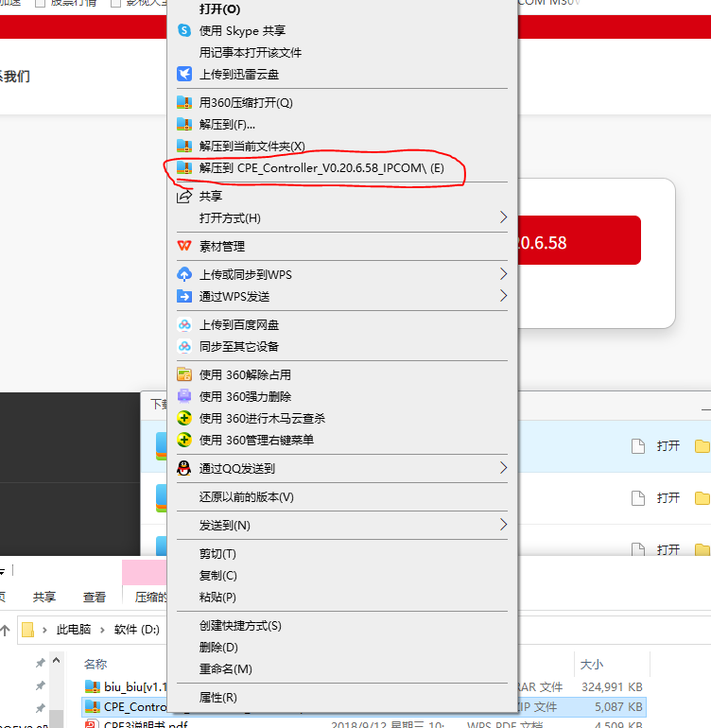Click the Baidu Netdisk upload icon

(184, 324)
